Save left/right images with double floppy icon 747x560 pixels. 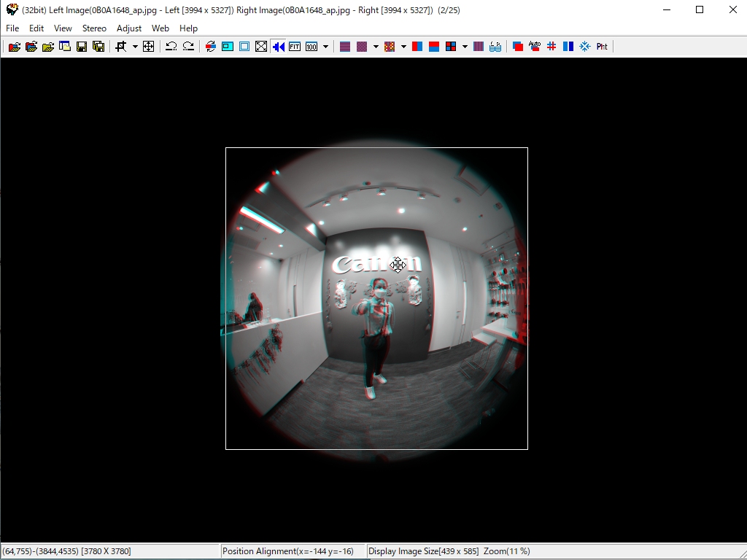coord(98,46)
